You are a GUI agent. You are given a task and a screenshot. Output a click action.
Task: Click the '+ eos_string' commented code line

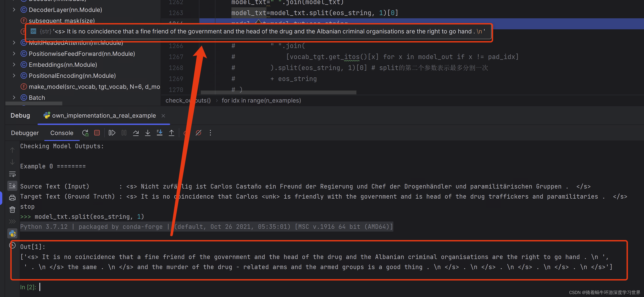point(293,79)
